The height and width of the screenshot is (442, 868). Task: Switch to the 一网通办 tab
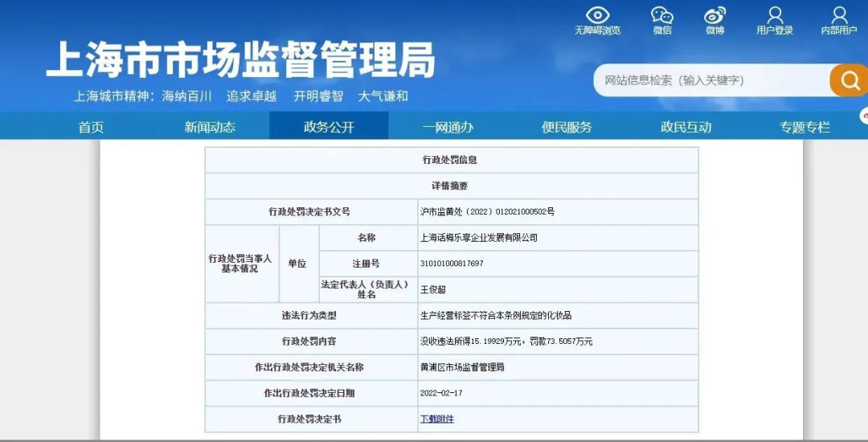click(448, 127)
